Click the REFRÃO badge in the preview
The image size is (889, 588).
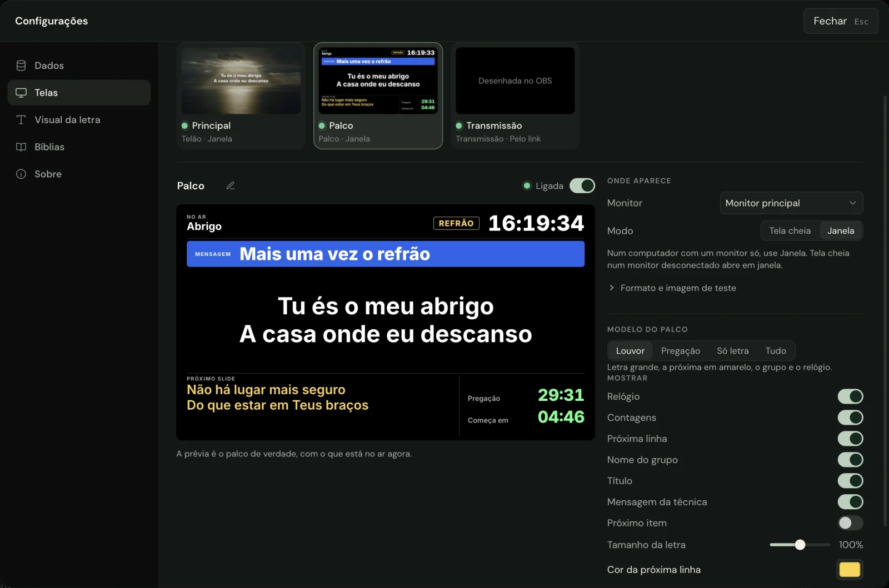click(x=456, y=223)
